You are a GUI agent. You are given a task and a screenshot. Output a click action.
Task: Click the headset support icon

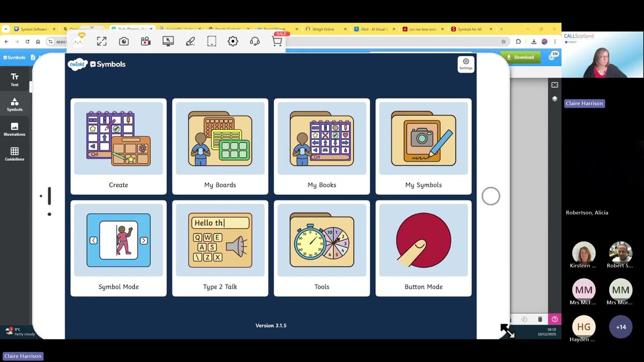point(255,41)
